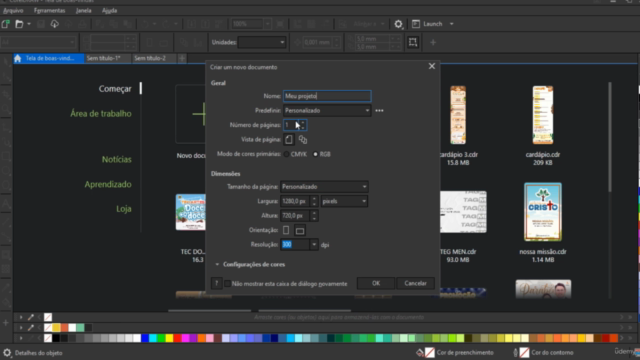Click the Tela de boas-vindas tab
Image resolution: width=640 pixels, height=360 pixels.
[x=50, y=58]
